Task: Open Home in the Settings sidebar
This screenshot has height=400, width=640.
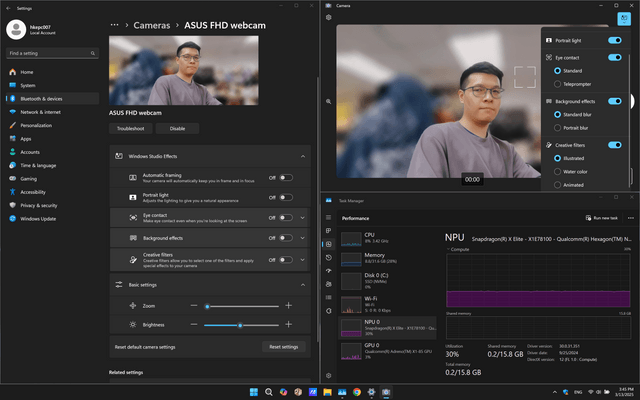Action: coord(52,72)
